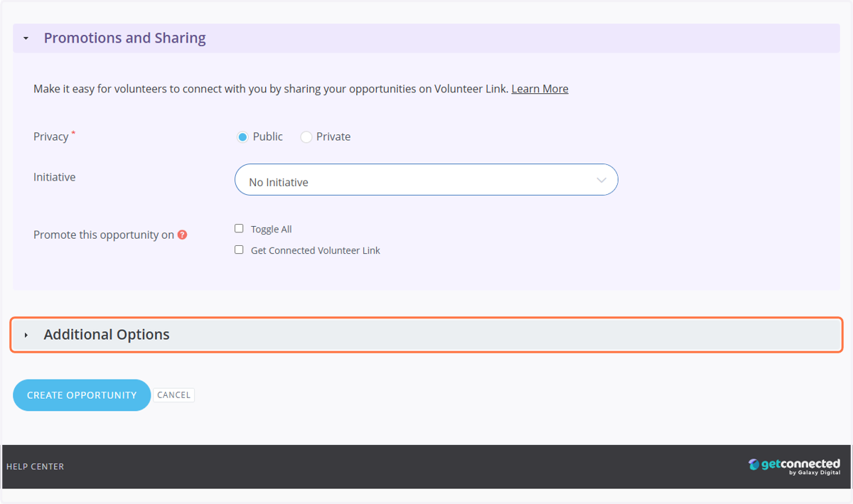The width and height of the screenshot is (853, 504).
Task: Check the Toggle All checkbox
Action: pos(239,228)
